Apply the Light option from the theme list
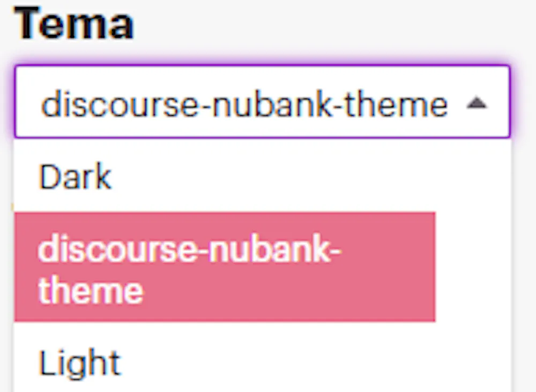The height and width of the screenshot is (392, 536). point(79,363)
